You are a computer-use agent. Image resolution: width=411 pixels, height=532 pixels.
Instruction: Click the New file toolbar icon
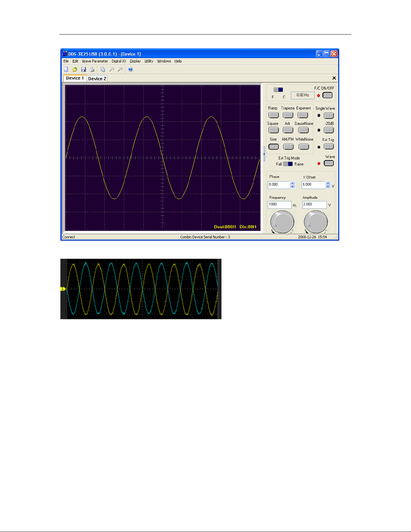(x=66, y=69)
